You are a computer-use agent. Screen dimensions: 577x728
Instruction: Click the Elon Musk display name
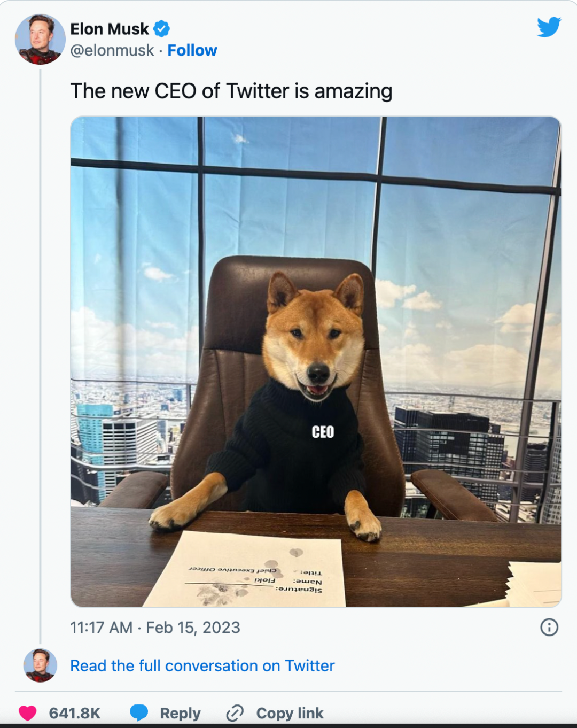pyautogui.click(x=110, y=29)
